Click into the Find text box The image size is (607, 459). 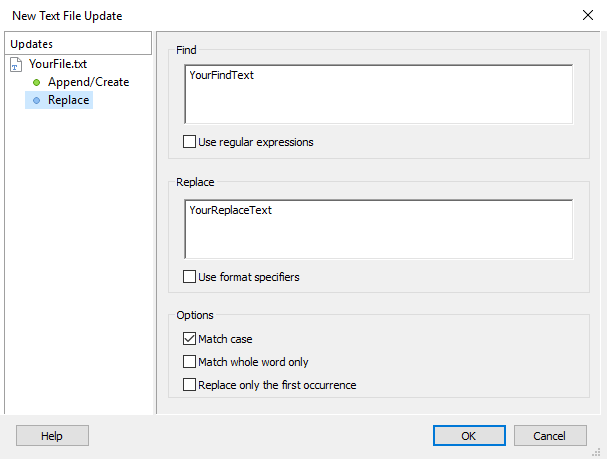pyautogui.click(x=379, y=94)
